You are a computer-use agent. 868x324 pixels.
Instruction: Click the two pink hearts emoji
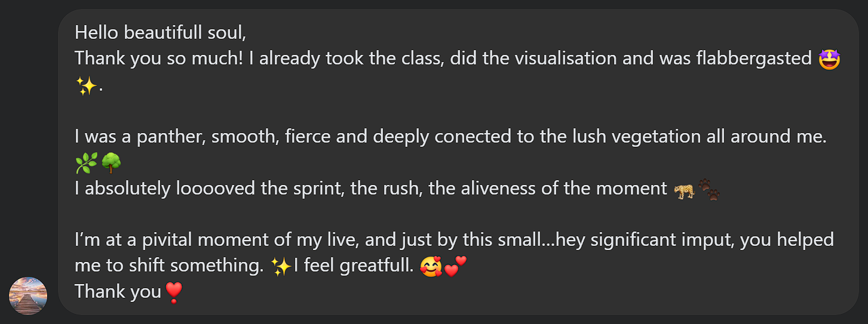click(x=453, y=267)
